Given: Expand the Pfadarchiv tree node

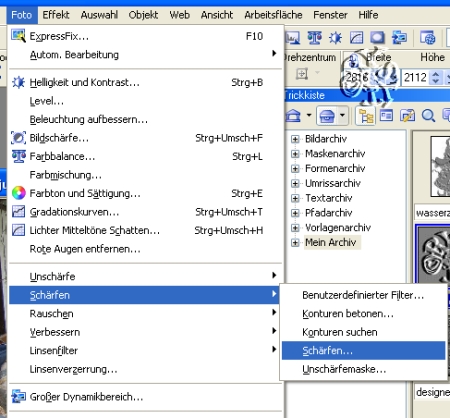Looking at the screenshot, I should coord(295,213).
